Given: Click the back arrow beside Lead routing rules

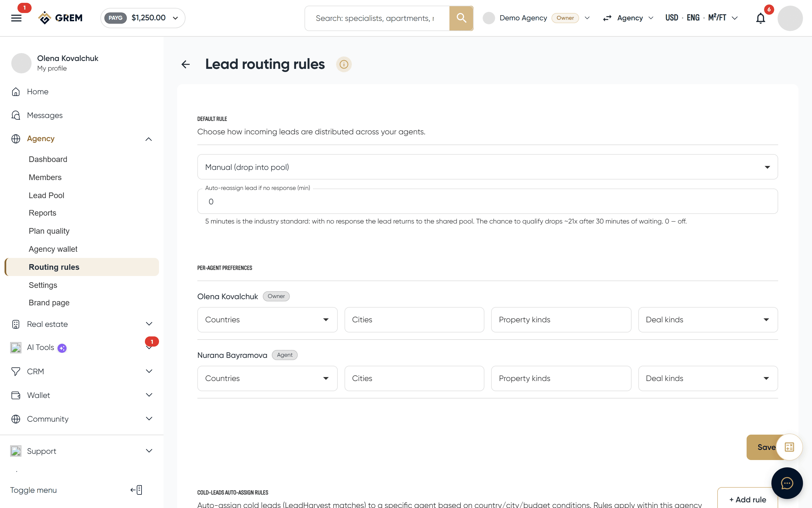Looking at the screenshot, I should coord(186,64).
